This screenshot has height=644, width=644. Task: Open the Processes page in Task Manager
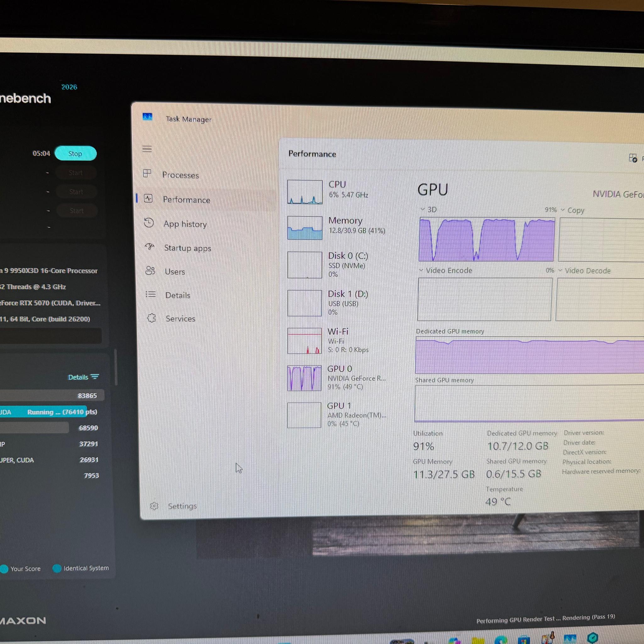(x=180, y=175)
